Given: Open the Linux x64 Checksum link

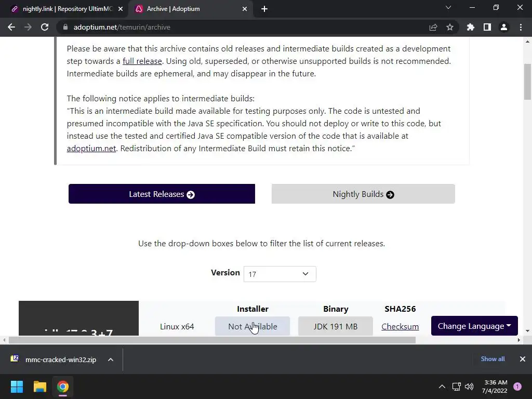Looking at the screenshot, I should pos(400,326).
